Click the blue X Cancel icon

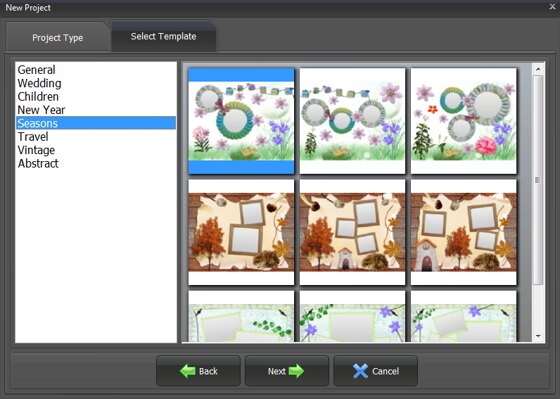point(360,371)
